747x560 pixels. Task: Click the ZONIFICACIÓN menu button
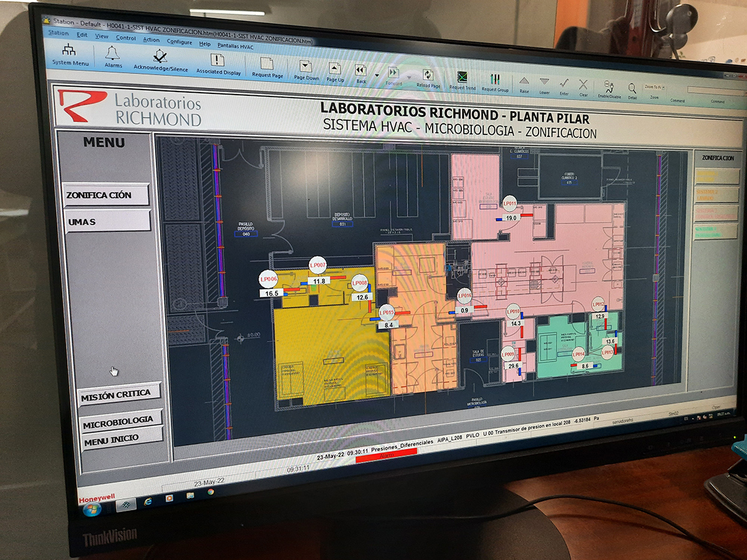[x=107, y=195]
